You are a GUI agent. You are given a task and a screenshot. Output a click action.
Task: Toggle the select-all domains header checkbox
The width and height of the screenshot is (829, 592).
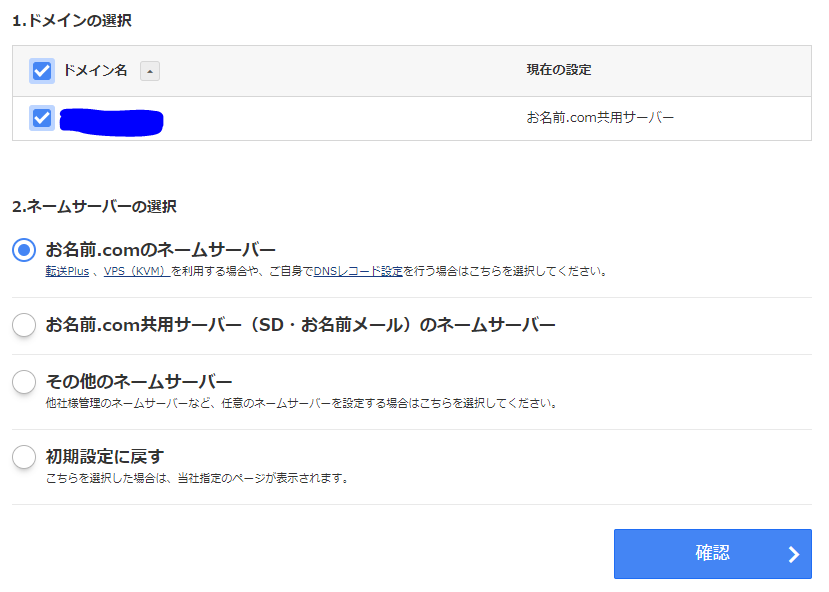(x=42, y=71)
